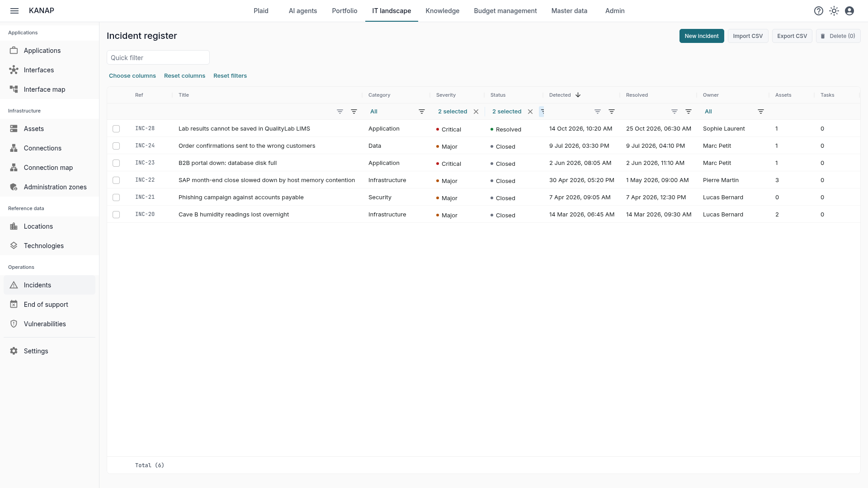Image resolution: width=868 pixels, height=488 pixels.
Task: Toggle checkbox for INC-21
Action: coord(116,197)
